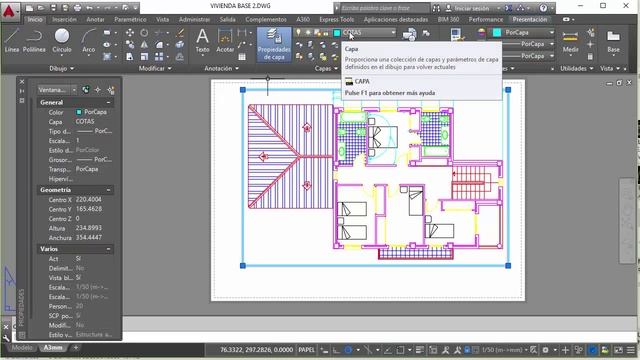This screenshot has width=640, height=360.
Task: Open viewport scale 1/50 dropdown in status bar
Action: (x=504, y=350)
